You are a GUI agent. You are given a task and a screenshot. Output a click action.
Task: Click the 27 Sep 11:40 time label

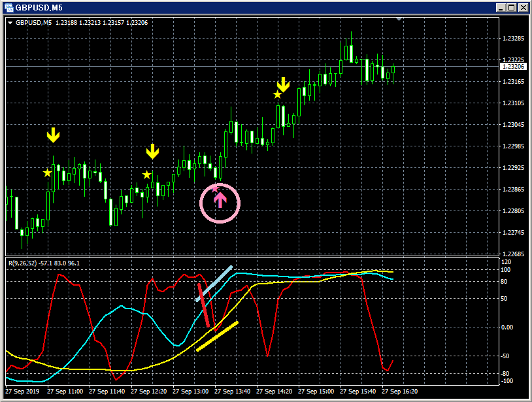click(107, 392)
